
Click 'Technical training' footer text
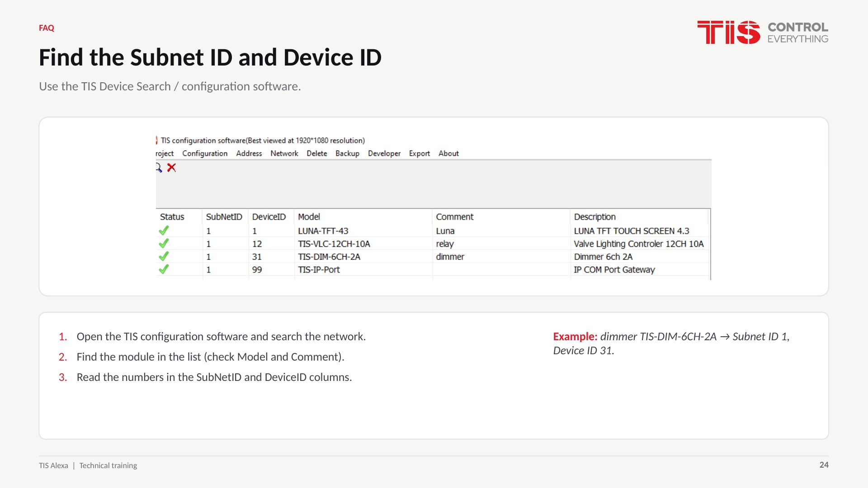tap(108, 465)
